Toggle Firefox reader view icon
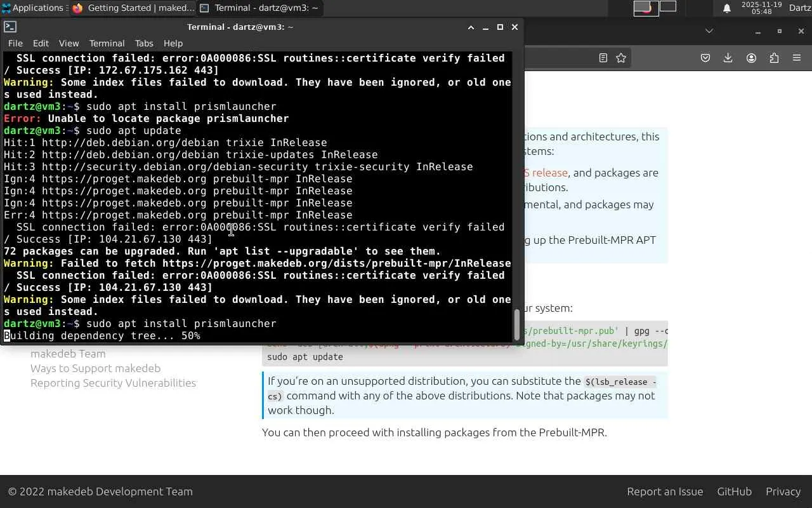The width and height of the screenshot is (812, 508). point(603,58)
